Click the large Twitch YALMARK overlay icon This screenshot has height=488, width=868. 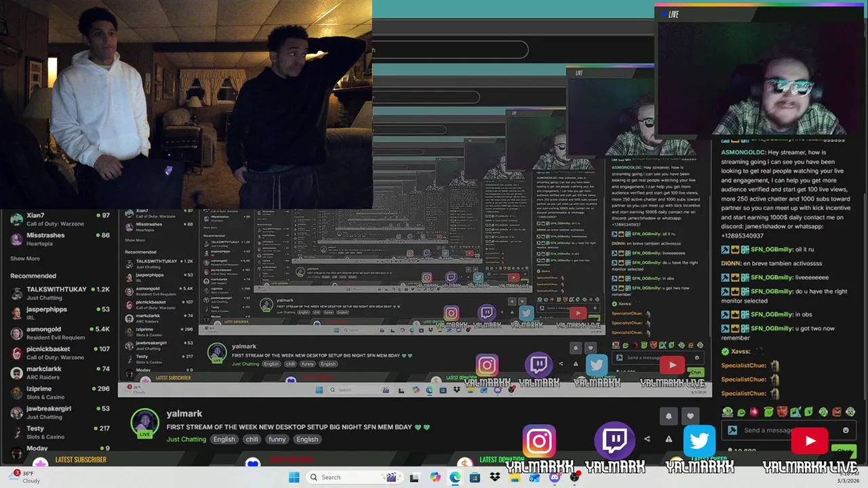[615, 441]
